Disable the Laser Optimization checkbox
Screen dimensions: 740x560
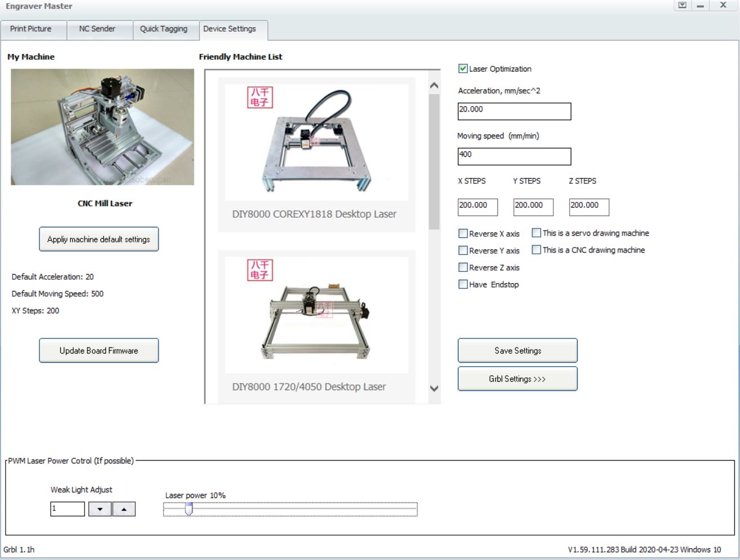click(462, 68)
